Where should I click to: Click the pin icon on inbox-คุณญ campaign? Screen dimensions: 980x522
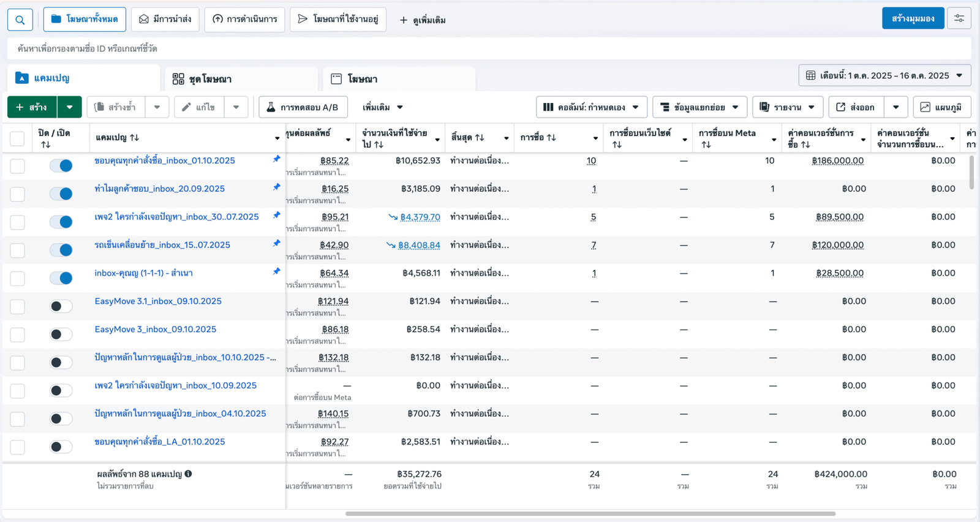pyautogui.click(x=276, y=271)
